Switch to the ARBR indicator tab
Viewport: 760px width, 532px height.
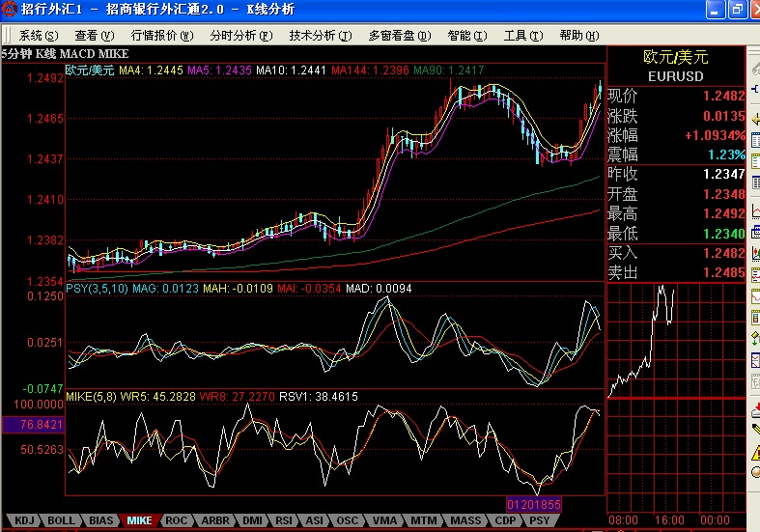click(215, 520)
